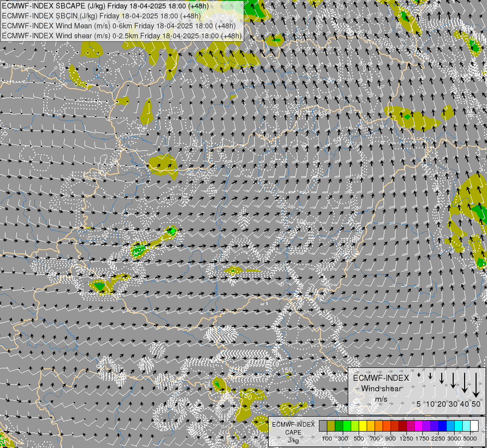Choose the sky blue swatch left of 3000

coord(451,426)
